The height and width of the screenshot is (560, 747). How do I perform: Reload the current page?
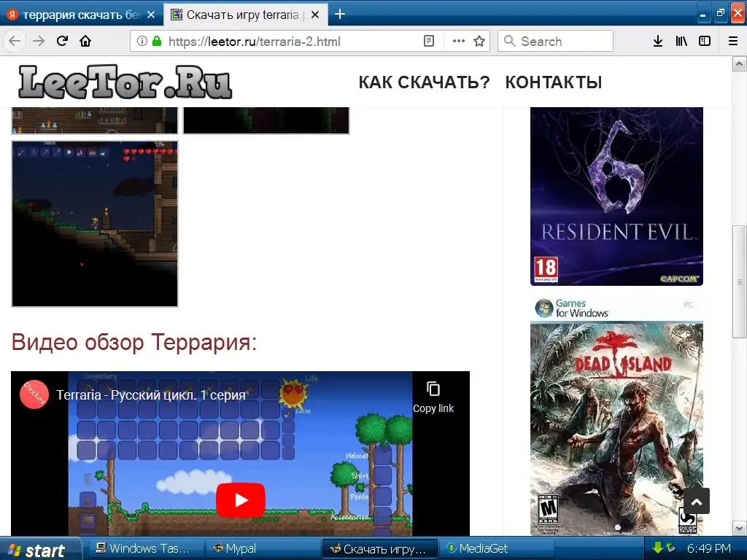click(x=63, y=41)
